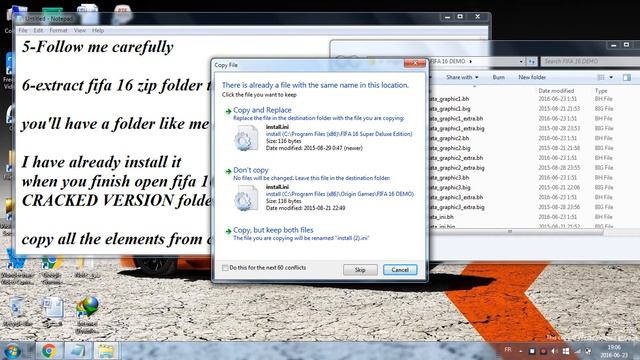Minimize the Notepad window
This screenshot has width=640, height=360.
tap(447, 17)
